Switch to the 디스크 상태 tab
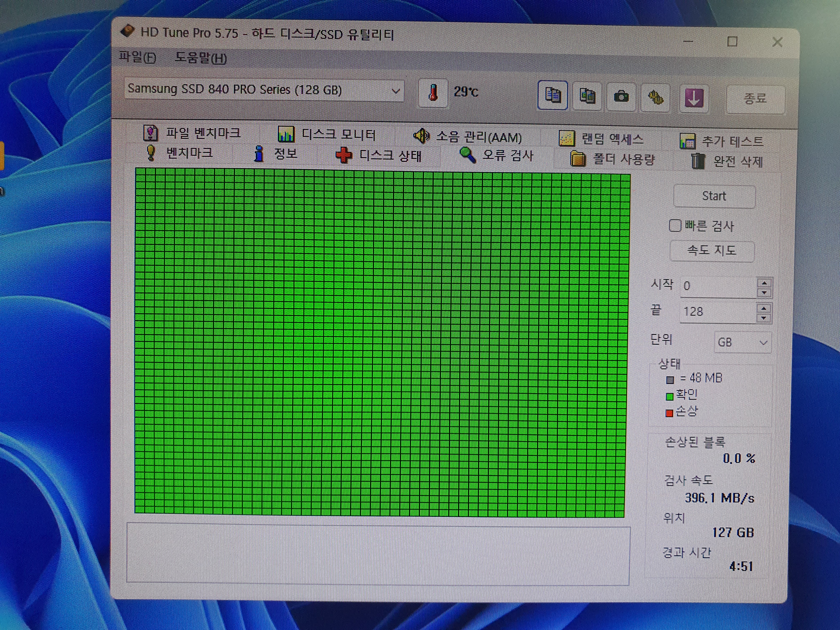Viewport: 840px width, 630px height. [379, 155]
